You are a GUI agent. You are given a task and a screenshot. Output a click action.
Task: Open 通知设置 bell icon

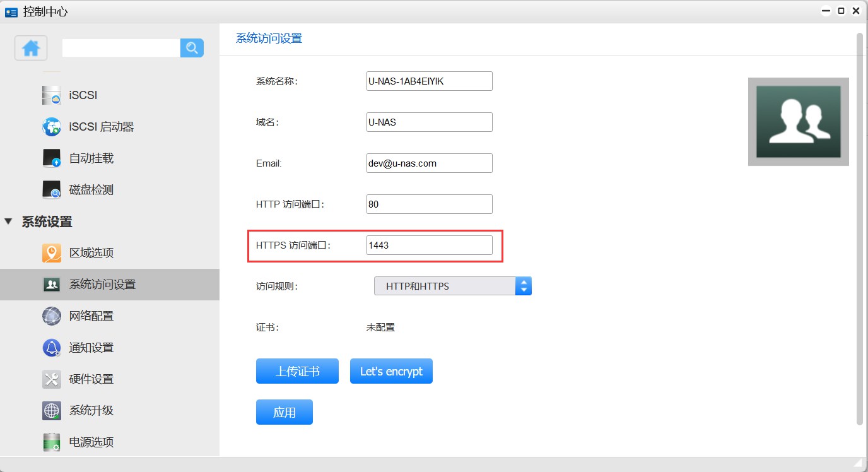tap(52, 348)
